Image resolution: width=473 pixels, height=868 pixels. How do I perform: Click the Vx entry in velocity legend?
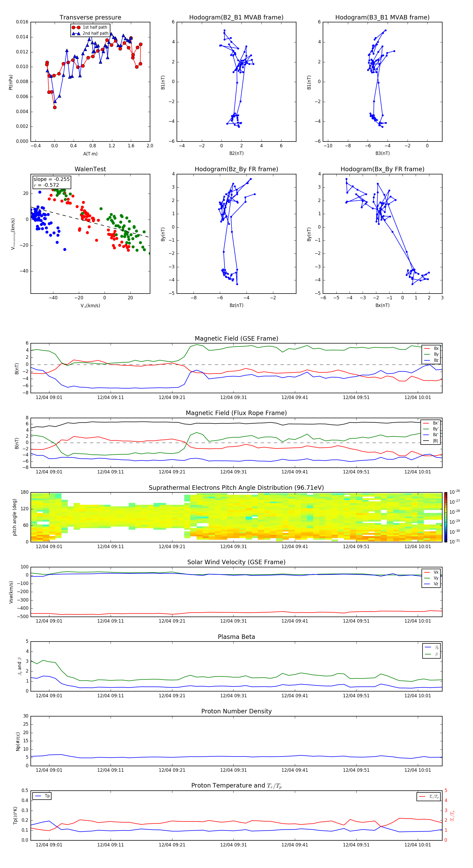point(431,572)
